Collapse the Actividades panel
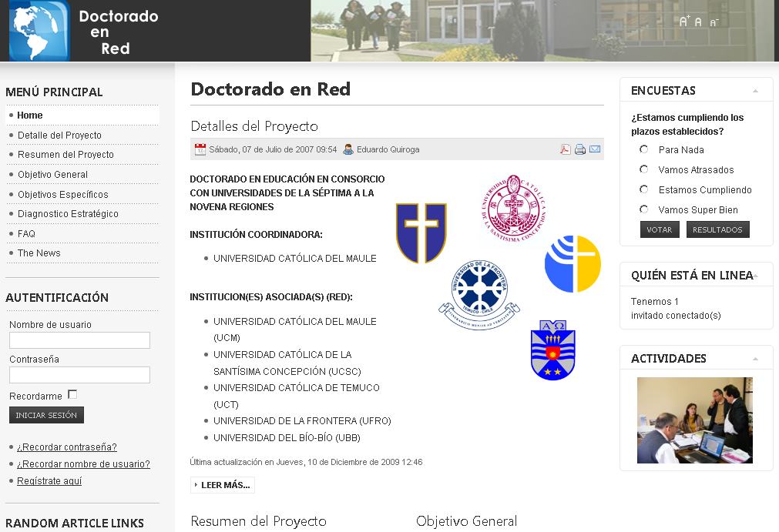This screenshot has height=532, width=779. [x=755, y=359]
